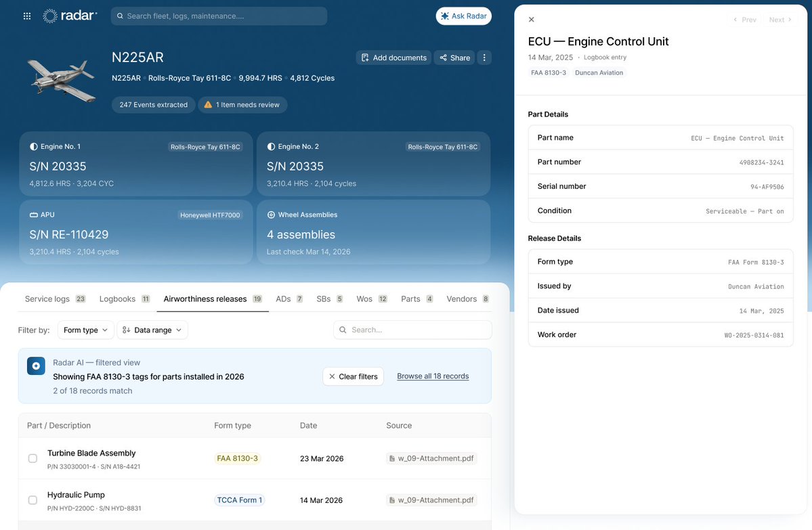Screen dimensions: 812x530
Task: Click the magnifier icon in table search
Action: [x=343, y=330]
